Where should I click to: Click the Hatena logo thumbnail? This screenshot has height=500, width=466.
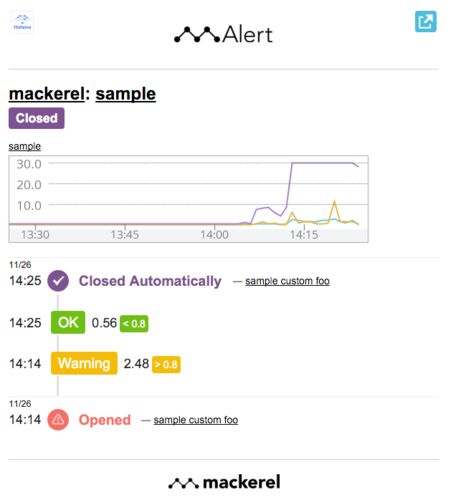(22, 22)
